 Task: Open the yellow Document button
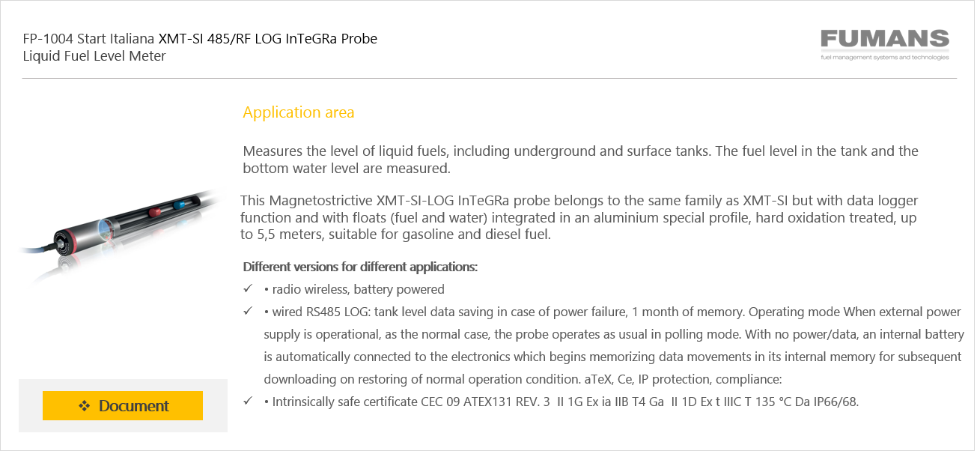click(x=123, y=405)
